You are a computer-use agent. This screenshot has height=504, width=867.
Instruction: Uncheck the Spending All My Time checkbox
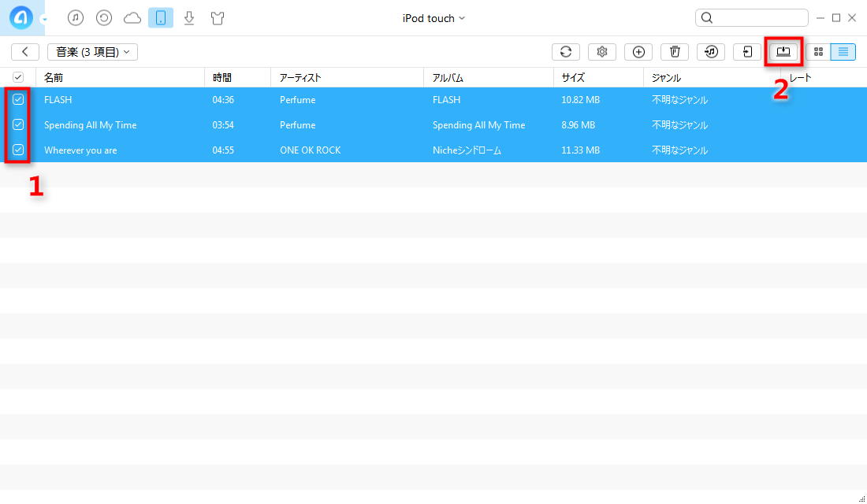pyautogui.click(x=18, y=124)
